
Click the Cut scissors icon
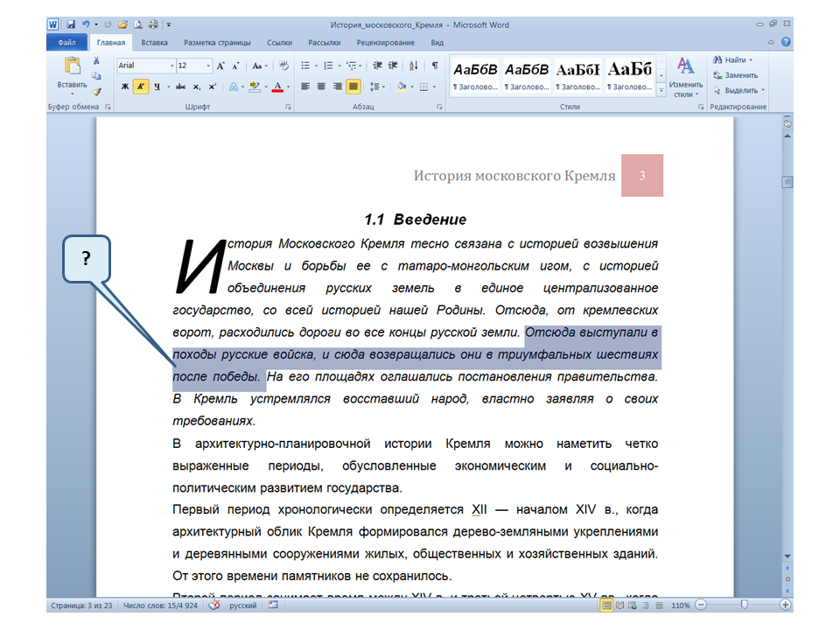[x=96, y=62]
